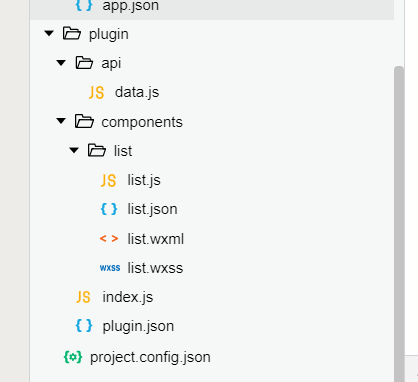
Task: Click the curly braces icon of list.json
Action: 109,209
